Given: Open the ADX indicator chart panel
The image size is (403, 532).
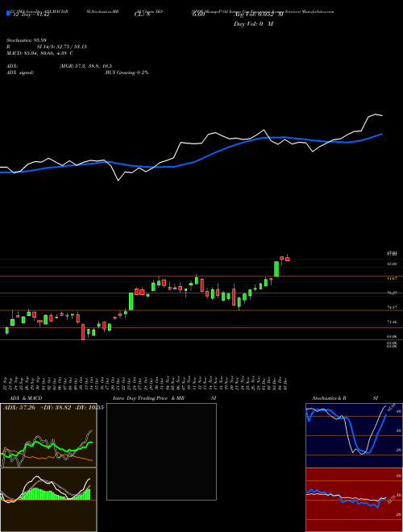Looking at the screenshot, I should pos(48,435).
